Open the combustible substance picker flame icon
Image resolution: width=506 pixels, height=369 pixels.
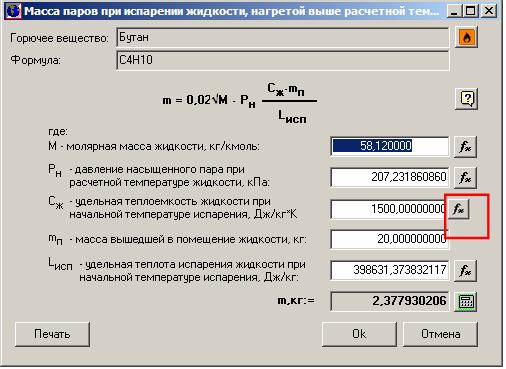pos(466,37)
